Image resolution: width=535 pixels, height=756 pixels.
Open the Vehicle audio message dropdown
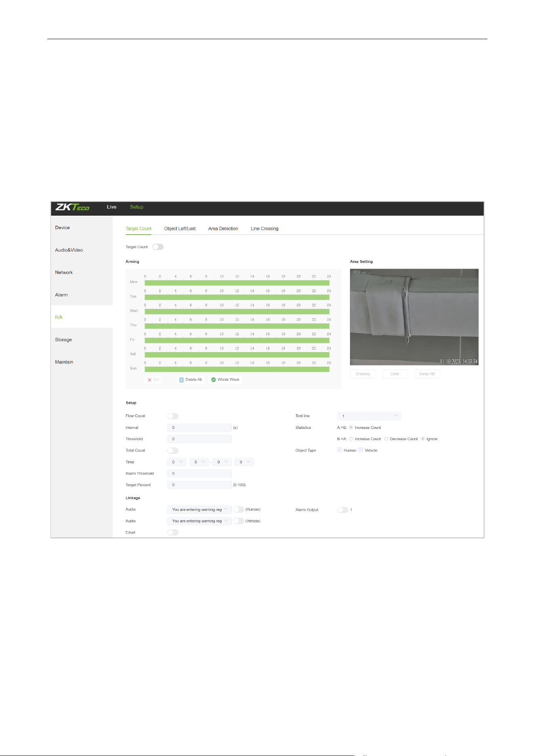(x=199, y=521)
